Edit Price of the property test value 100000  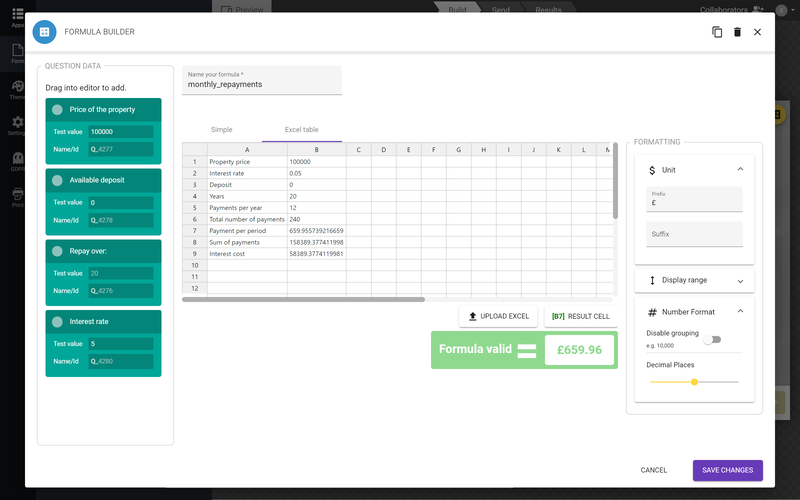click(x=121, y=132)
